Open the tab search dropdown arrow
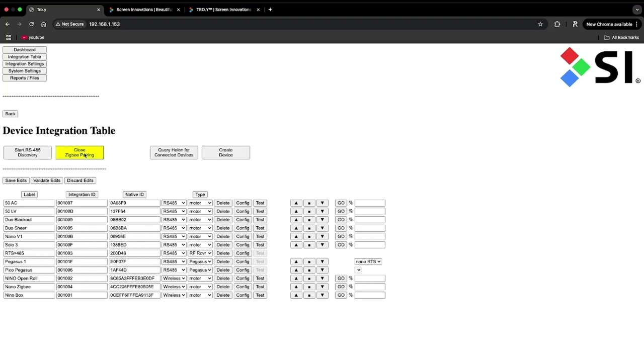Viewport: 644px width, 362px height. (x=637, y=10)
